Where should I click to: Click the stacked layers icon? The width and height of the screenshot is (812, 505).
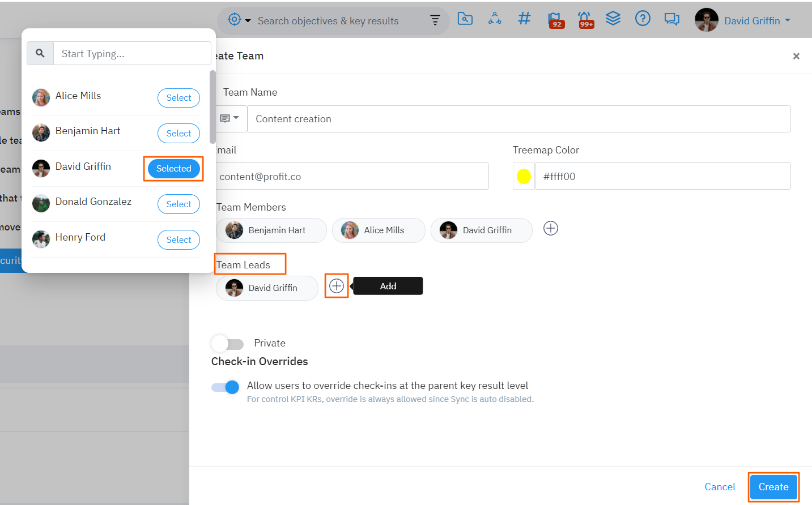(613, 19)
